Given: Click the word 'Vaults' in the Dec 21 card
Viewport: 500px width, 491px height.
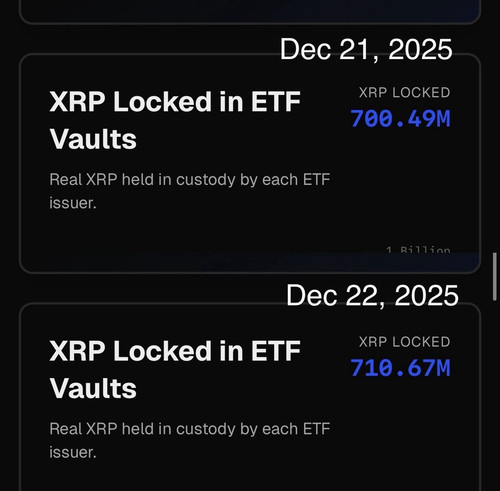Looking at the screenshot, I should 93,139.
